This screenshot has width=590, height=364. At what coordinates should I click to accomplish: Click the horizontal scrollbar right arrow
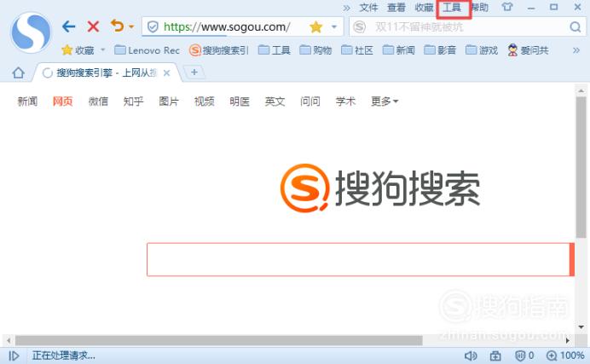tap(568, 341)
